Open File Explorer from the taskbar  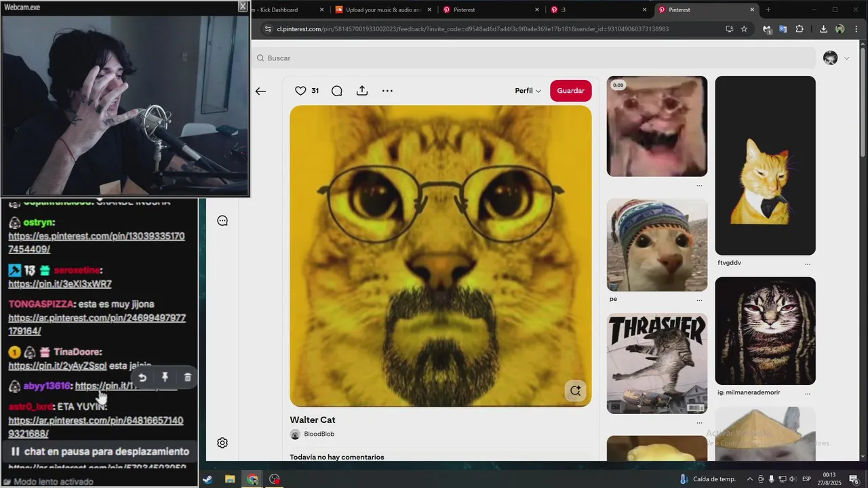click(230, 479)
